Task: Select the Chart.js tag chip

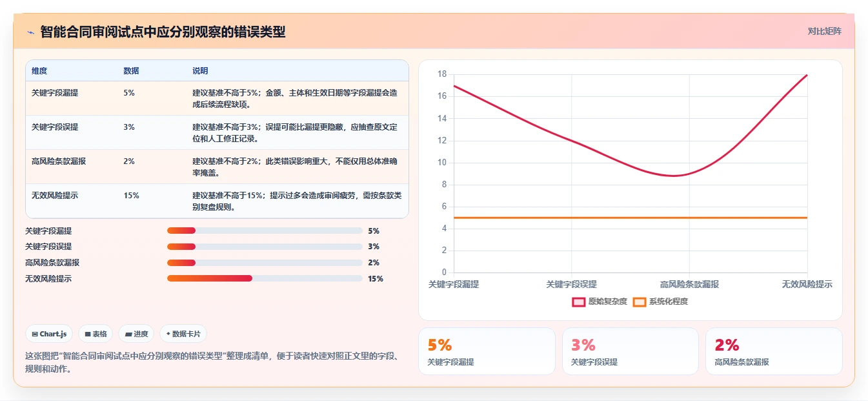Action: 49,334
